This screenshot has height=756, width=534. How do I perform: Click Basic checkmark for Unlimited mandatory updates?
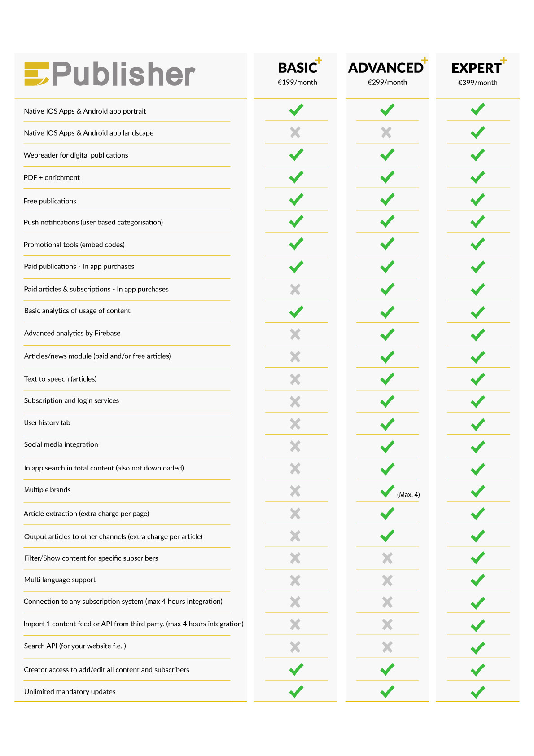coord(296,691)
